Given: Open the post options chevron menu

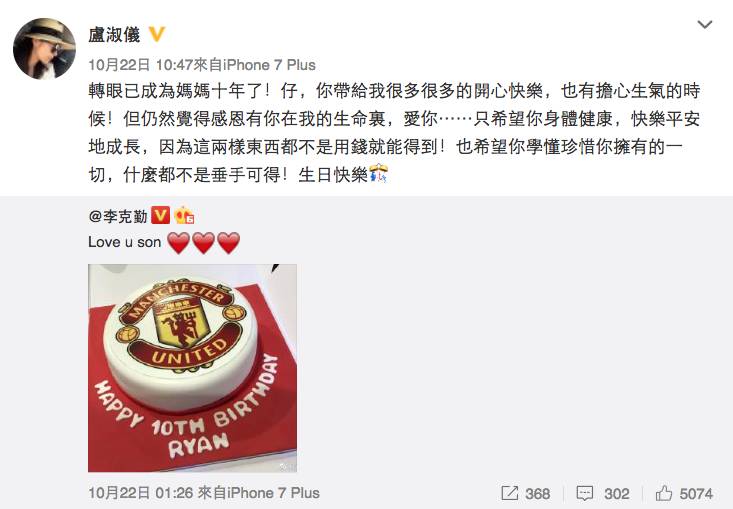Looking at the screenshot, I should 704,24.
